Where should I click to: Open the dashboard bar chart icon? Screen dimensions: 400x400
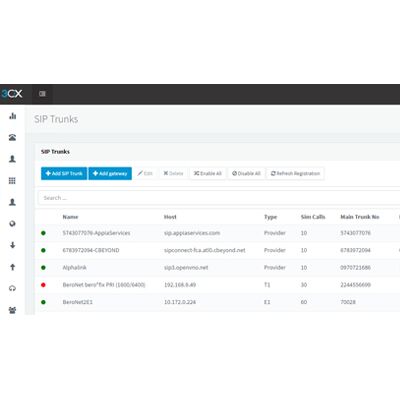click(x=13, y=116)
